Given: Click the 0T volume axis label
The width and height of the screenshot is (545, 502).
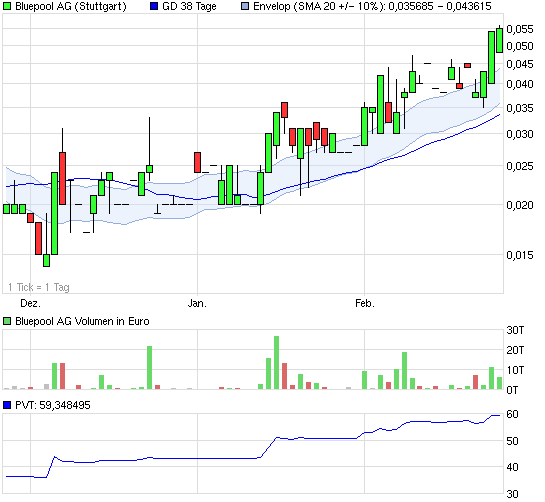Looking at the screenshot, I should [x=512, y=390].
